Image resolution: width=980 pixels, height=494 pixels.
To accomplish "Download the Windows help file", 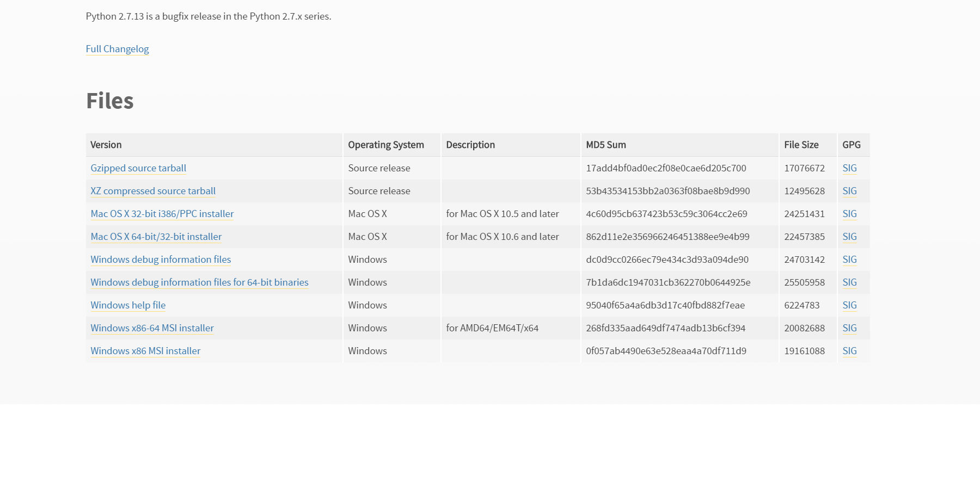I will (128, 305).
